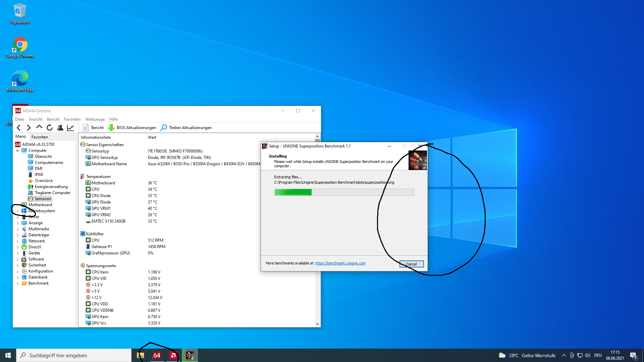
Task: Open the Werkzeuge menu
Action: tap(95, 119)
